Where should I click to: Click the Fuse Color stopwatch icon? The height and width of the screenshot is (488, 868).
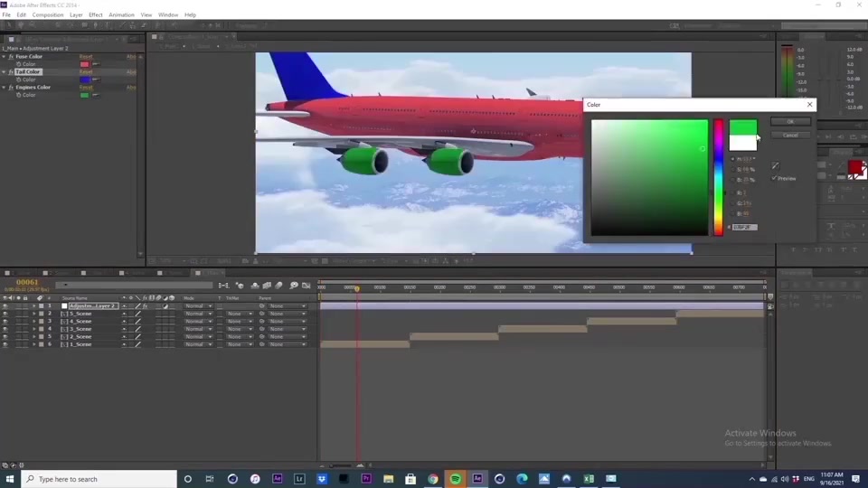point(18,64)
